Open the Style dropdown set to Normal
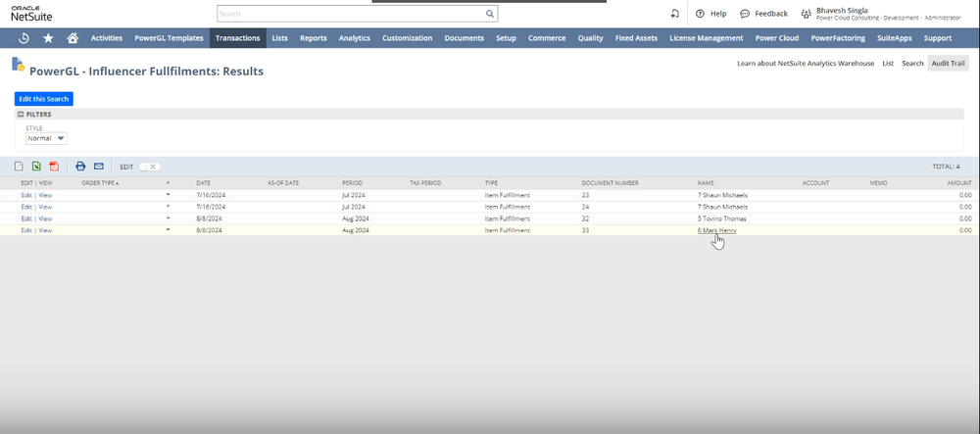 point(46,139)
